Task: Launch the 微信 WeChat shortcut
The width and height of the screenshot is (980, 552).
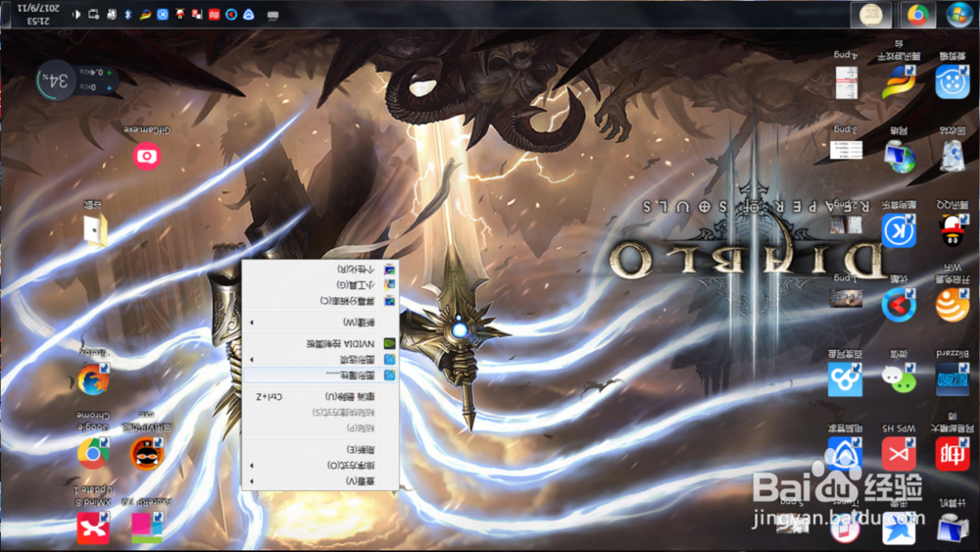Action: 899,379
